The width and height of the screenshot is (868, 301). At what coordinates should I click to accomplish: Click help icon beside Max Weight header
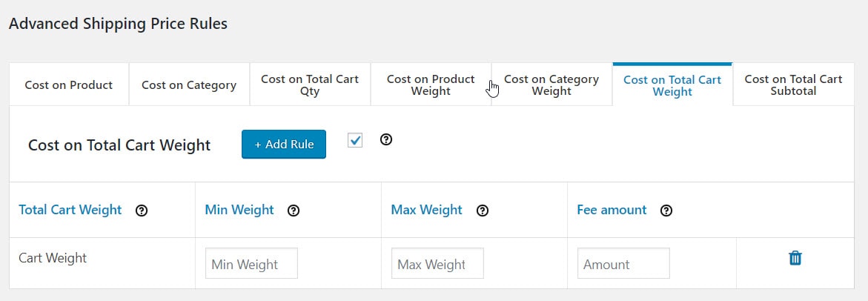(483, 211)
